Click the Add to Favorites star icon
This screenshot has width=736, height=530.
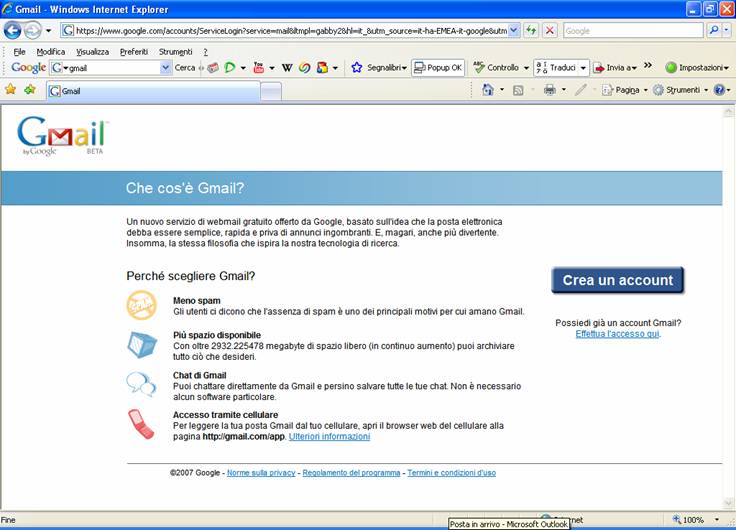click(30, 89)
